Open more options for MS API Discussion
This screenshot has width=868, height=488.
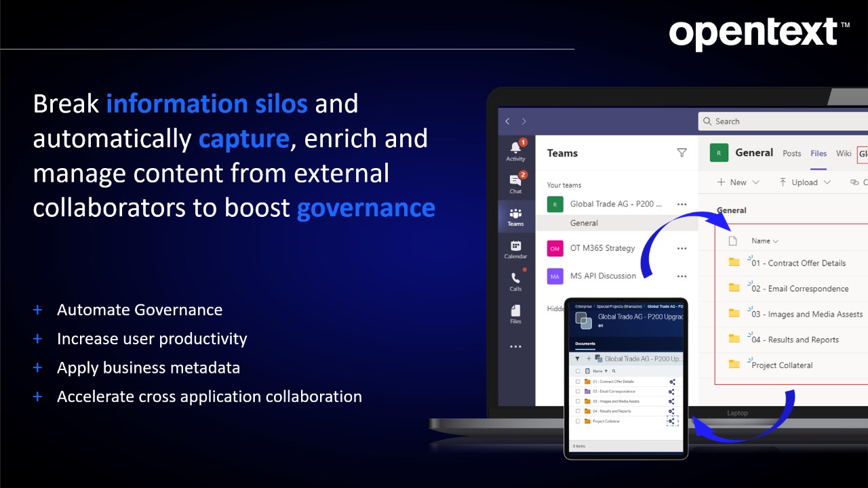click(682, 277)
